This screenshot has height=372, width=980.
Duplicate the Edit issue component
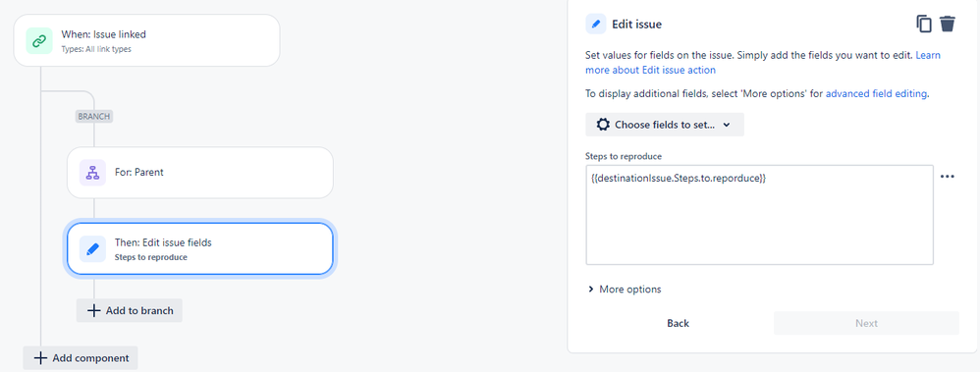point(924,25)
